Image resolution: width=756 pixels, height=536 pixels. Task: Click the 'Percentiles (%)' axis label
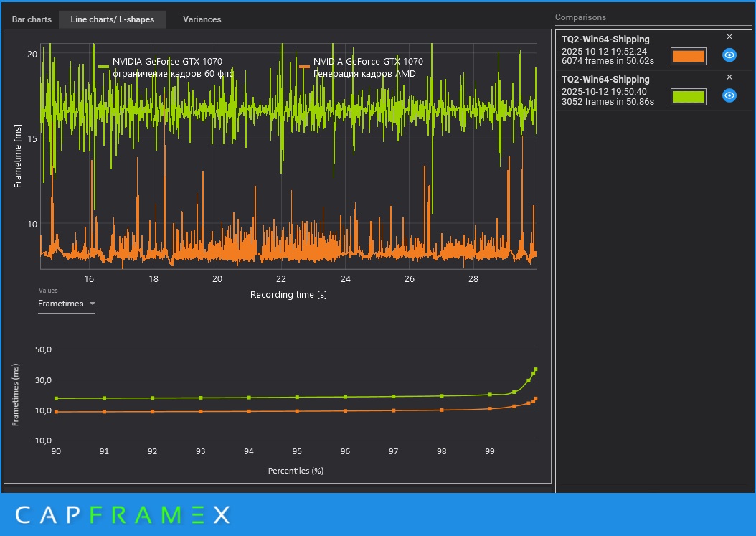tap(296, 471)
